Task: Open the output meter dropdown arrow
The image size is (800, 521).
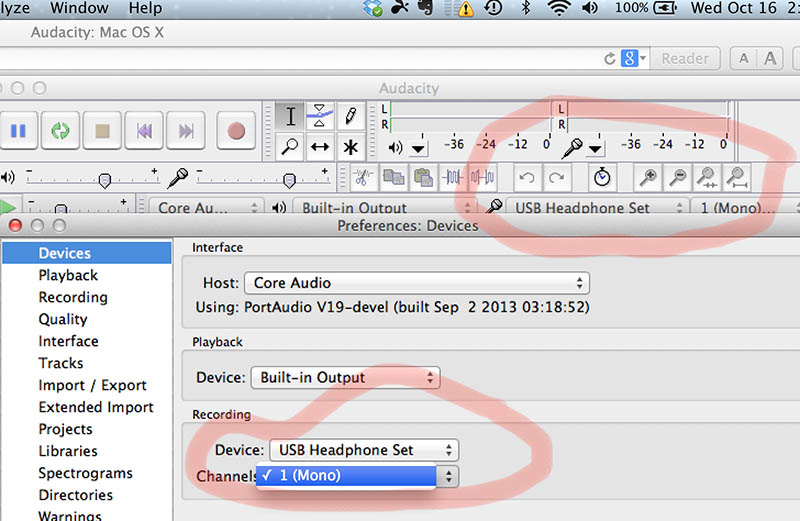Action: [x=418, y=148]
